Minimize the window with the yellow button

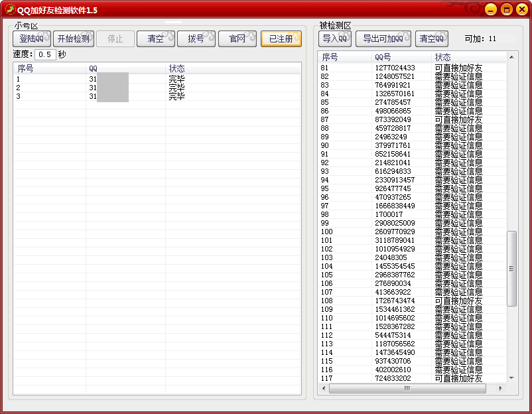pyautogui.click(x=490, y=9)
